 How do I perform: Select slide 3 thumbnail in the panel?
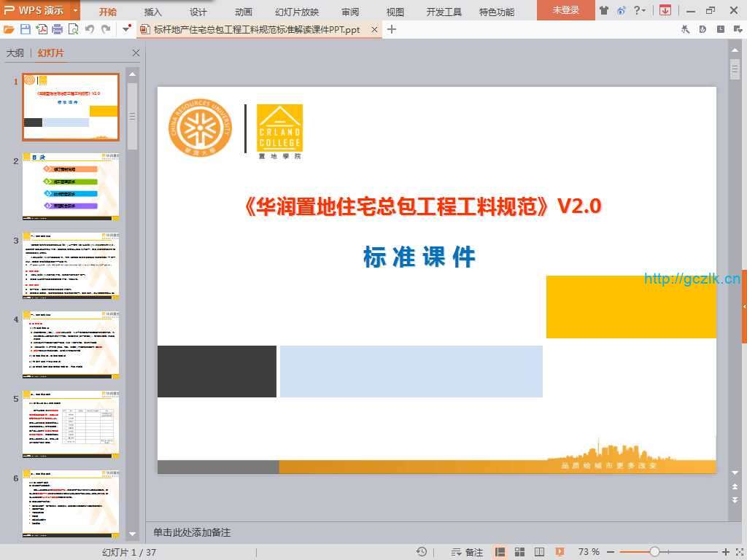coord(70,265)
